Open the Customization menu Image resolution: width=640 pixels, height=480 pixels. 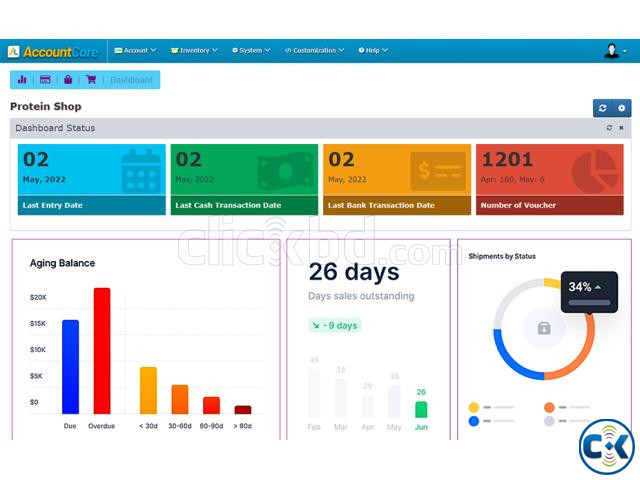click(314, 50)
